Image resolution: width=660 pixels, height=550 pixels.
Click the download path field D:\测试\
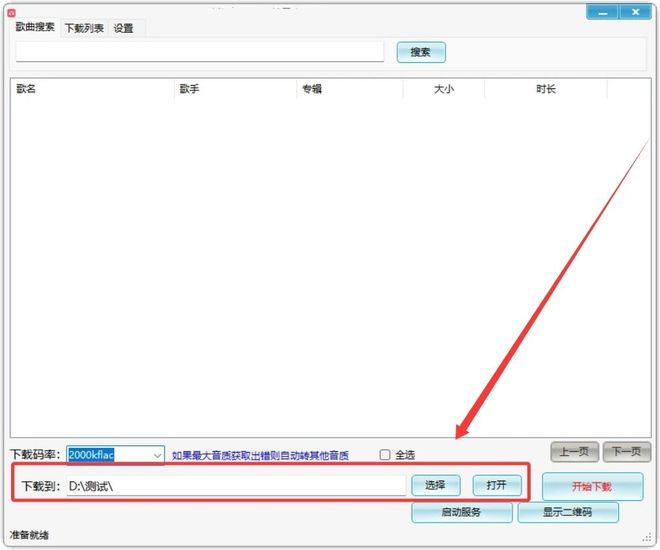236,486
